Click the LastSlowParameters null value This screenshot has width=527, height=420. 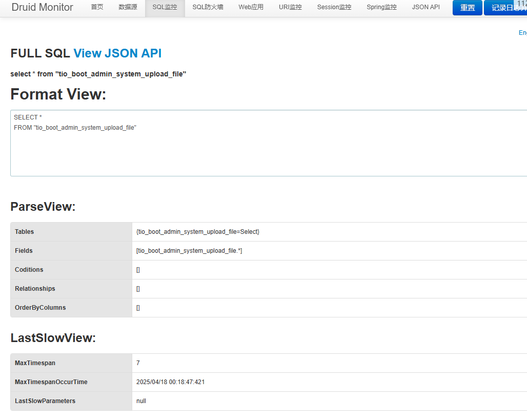coord(141,401)
